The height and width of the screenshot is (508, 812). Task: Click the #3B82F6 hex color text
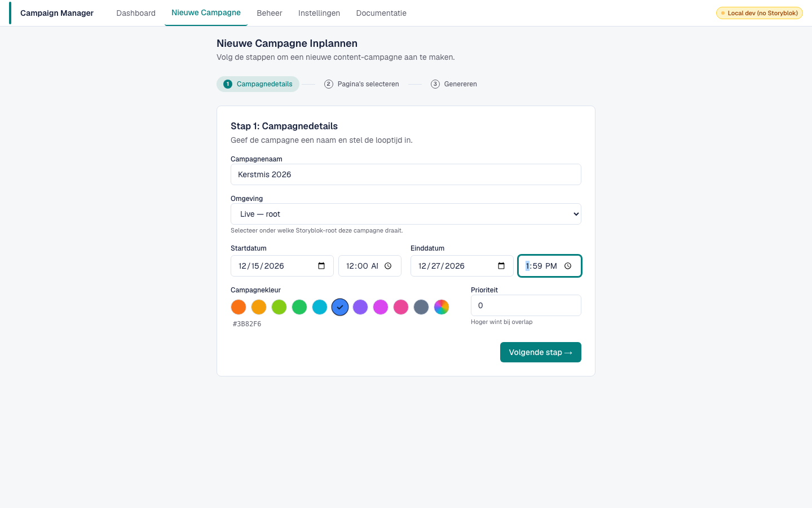(x=247, y=324)
